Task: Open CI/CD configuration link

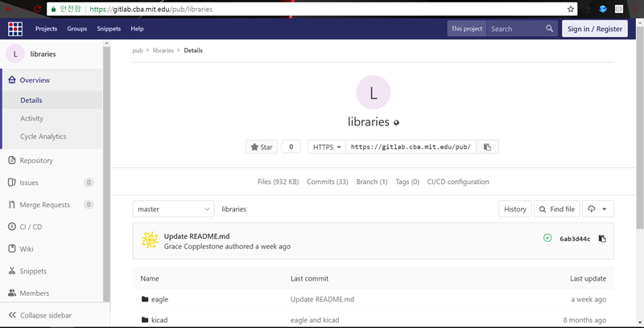Action: coord(458,182)
